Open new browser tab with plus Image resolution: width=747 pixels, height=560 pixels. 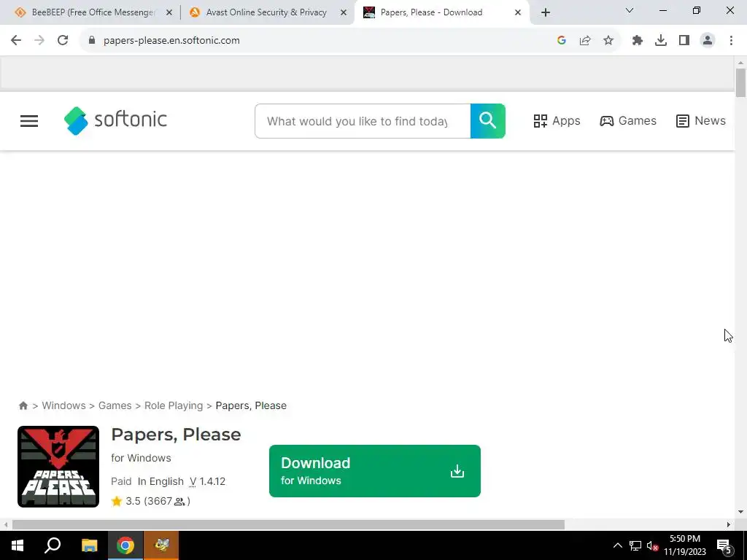click(x=546, y=12)
